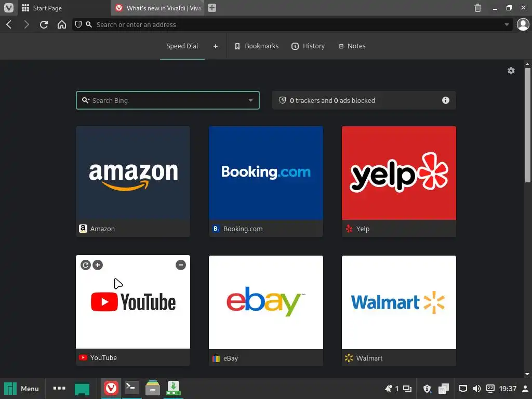This screenshot has height=399, width=532.
Task: Click the Yelp title label
Action: (x=363, y=229)
